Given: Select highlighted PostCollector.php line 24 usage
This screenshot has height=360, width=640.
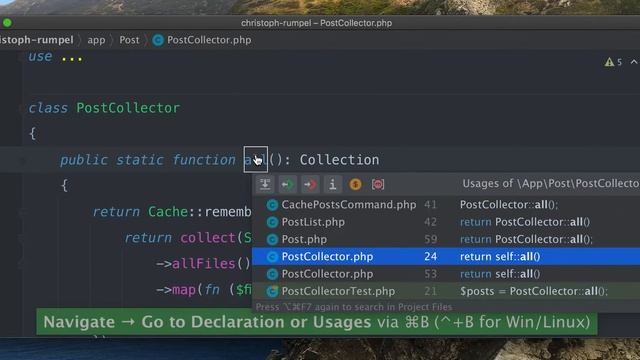Looking at the screenshot, I should click(x=446, y=256).
